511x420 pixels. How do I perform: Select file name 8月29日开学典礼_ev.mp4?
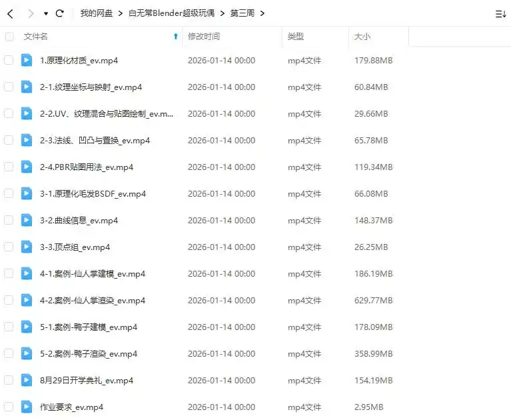[x=87, y=381]
